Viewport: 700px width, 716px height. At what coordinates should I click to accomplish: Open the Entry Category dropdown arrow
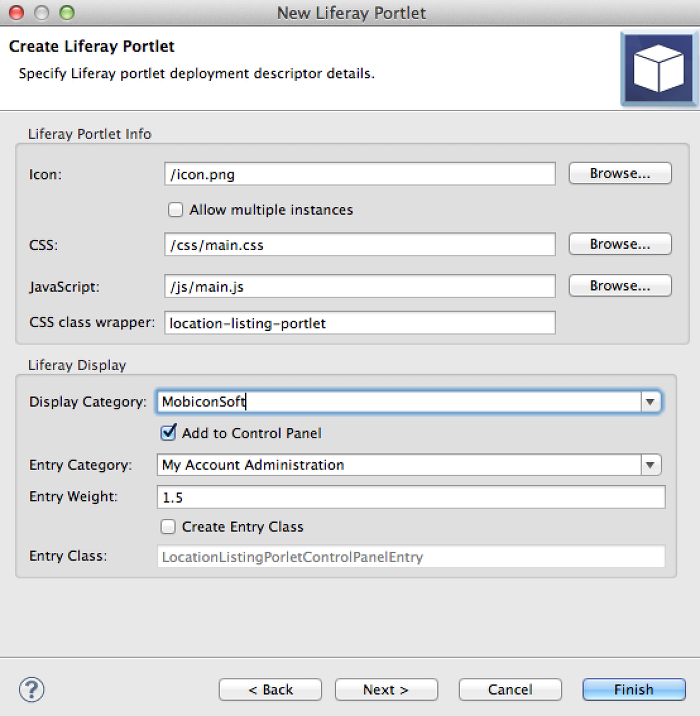pos(650,465)
